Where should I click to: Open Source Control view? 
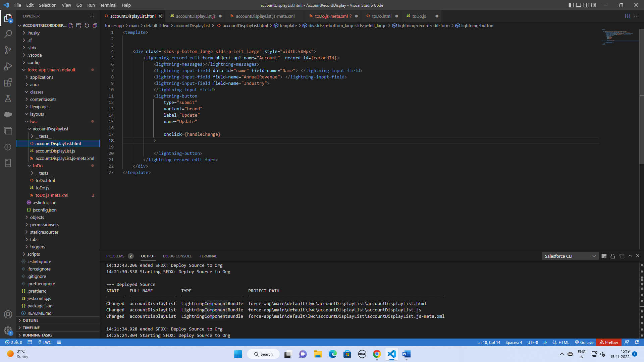(x=8, y=50)
